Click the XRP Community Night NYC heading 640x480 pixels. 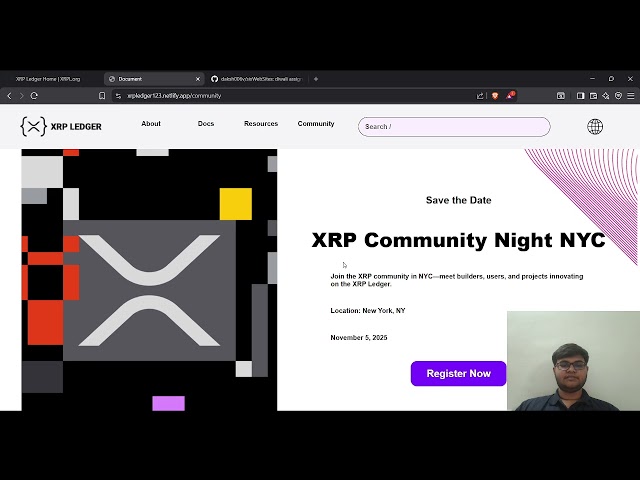tap(458, 240)
